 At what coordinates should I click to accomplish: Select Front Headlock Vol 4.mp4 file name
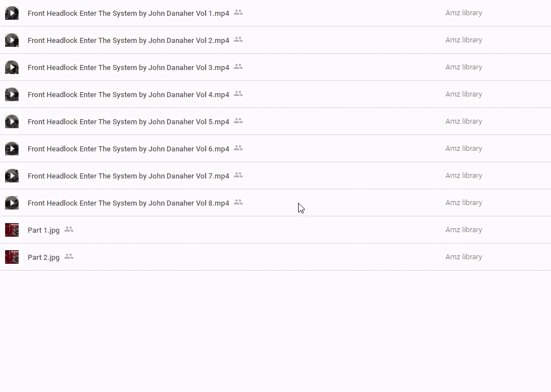pyautogui.click(x=128, y=94)
